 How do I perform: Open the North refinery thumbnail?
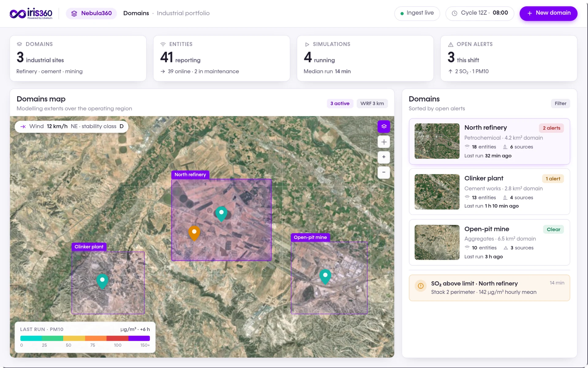pyautogui.click(x=437, y=141)
